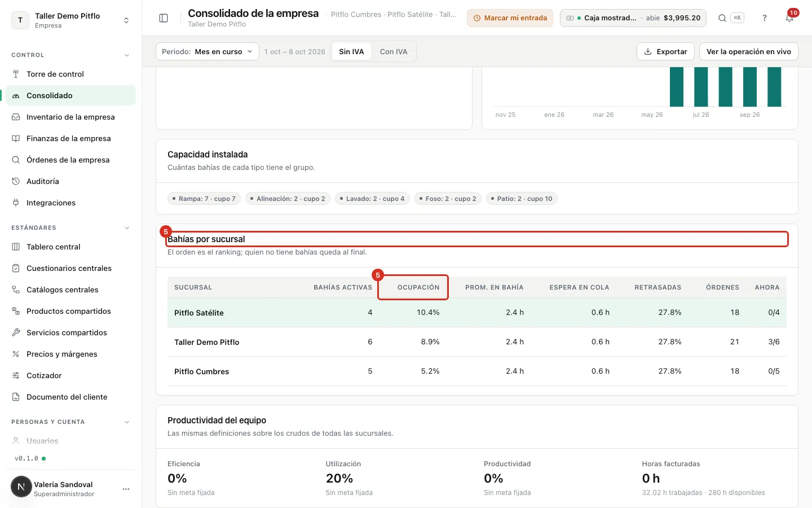
Task: Open notifications bell with 10 badge
Action: 790,17
